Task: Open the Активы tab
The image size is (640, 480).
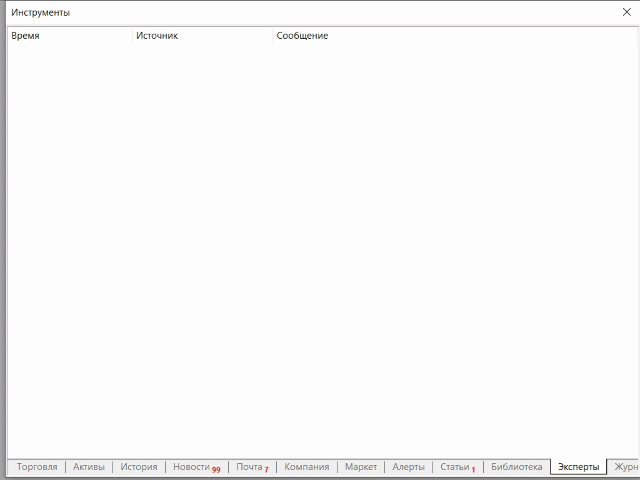Action: click(x=89, y=467)
